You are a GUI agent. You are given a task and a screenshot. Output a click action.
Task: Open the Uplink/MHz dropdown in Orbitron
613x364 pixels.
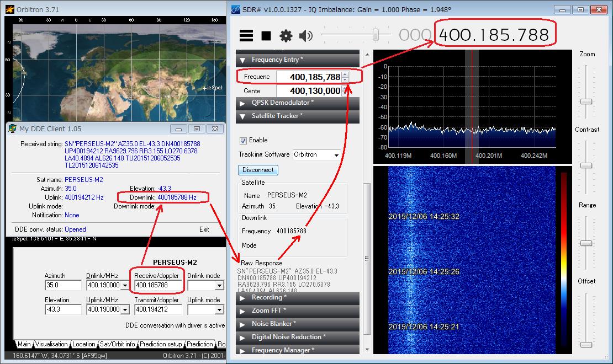coord(125,310)
